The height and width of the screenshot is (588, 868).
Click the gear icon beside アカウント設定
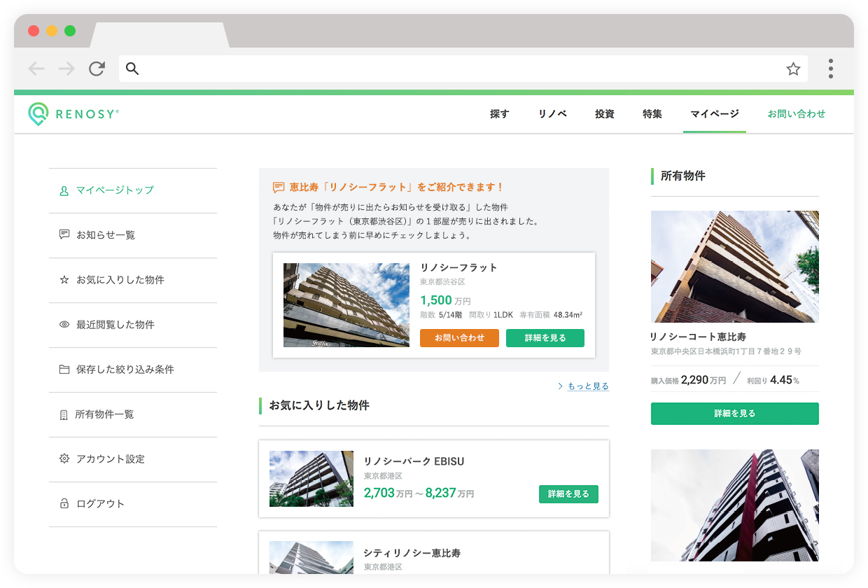pyautogui.click(x=64, y=459)
